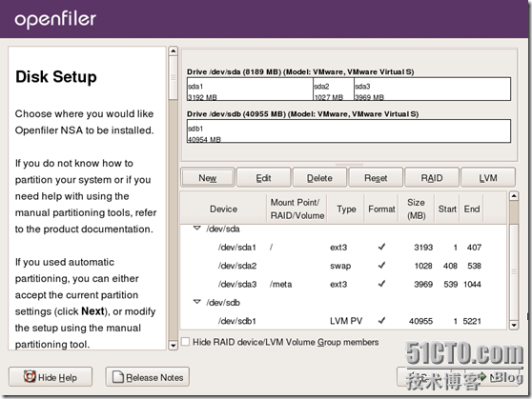The image size is (532, 399).
Task: Click the Delete partition button
Action: click(x=319, y=178)
